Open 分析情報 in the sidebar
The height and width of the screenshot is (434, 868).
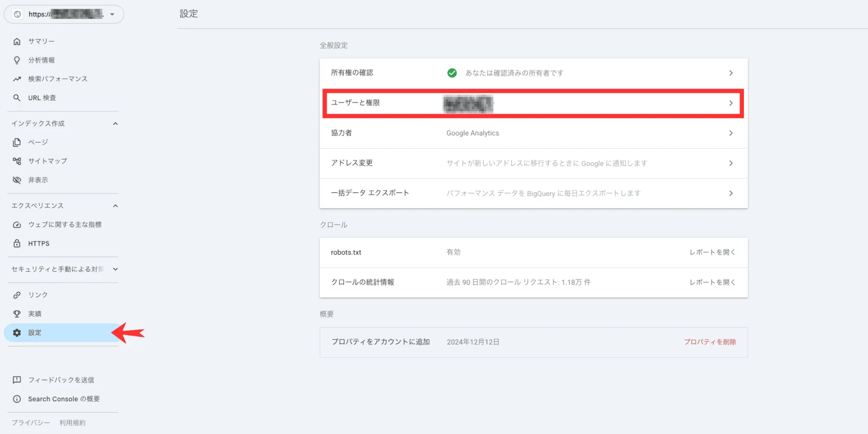[42, 60]
